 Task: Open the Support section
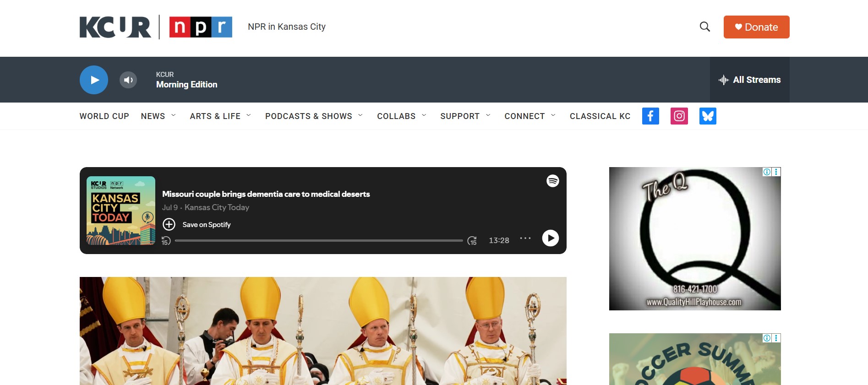[x=460, y=116]
